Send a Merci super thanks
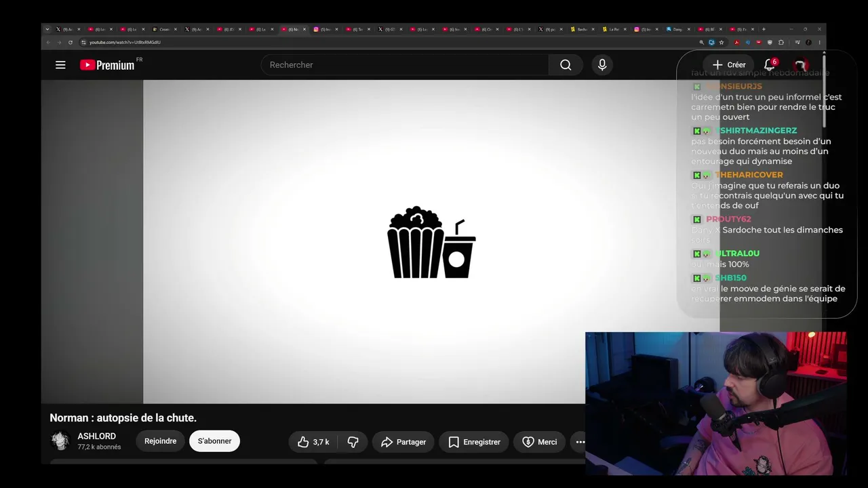Viewport: 868px width, 488px height. click(x=540, y=442)
